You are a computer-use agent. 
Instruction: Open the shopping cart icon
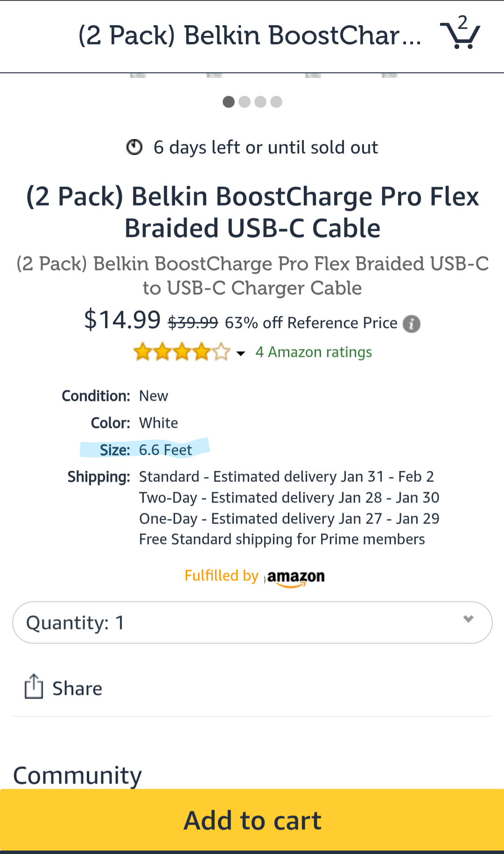[x=460, y=34]
